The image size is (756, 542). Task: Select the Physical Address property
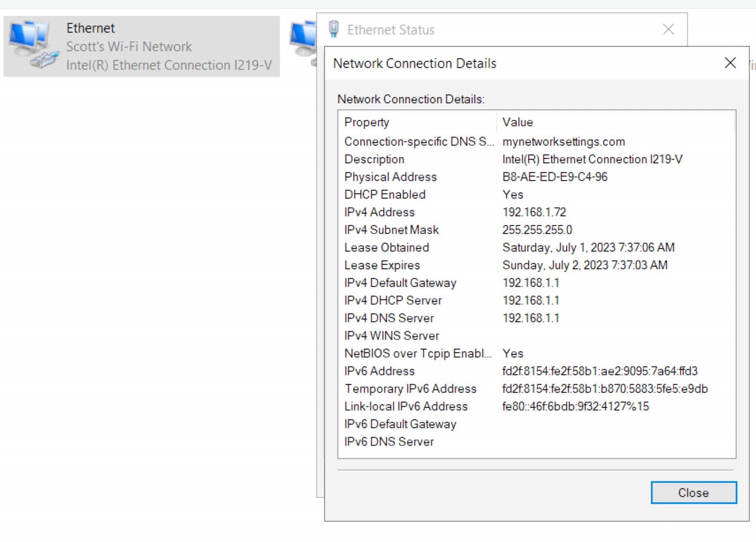pyautogui.click(x=390, y=177)
